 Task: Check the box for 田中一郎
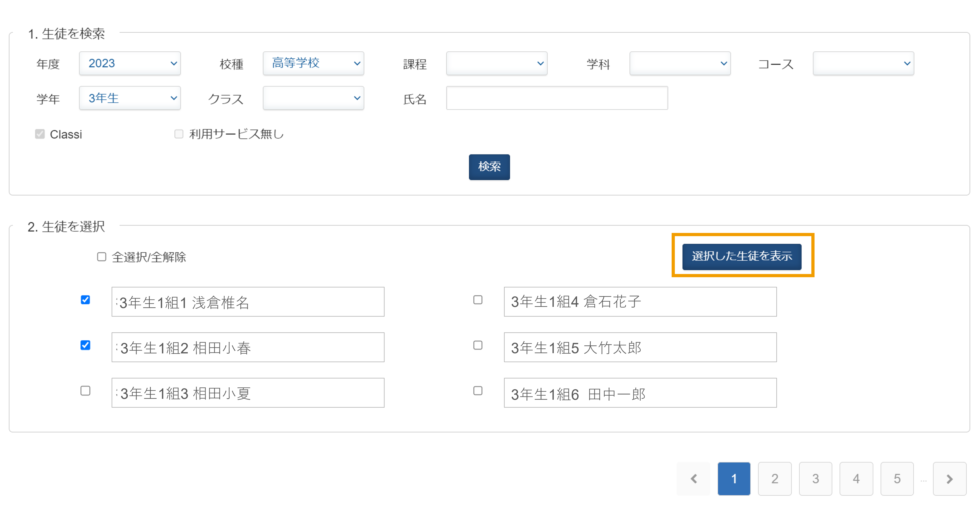coord(477,391)
